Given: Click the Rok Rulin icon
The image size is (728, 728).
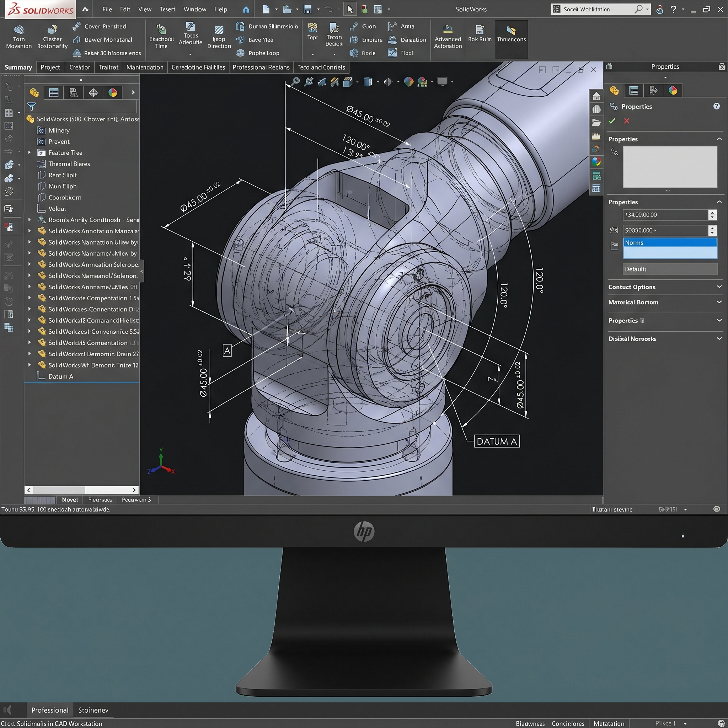Looking at the screenshot, I should (x=480, y=30).
